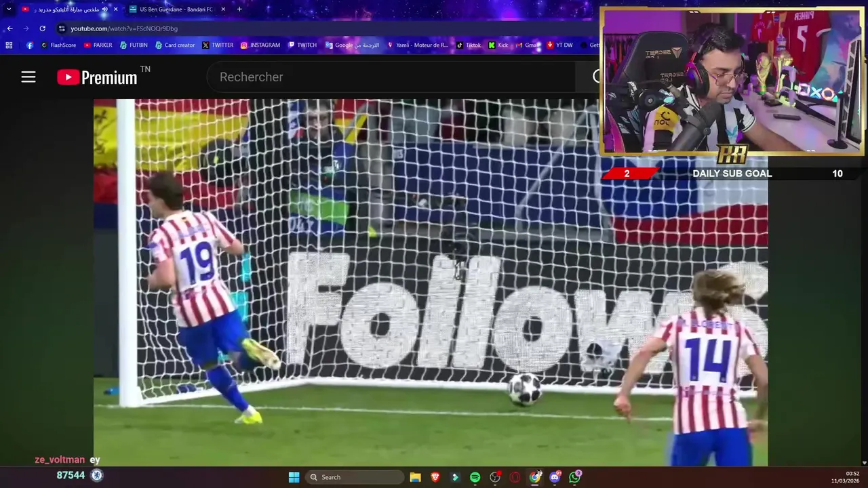Viewport: 868px width, 488px height.
Task: Click the football match video player
Action: coord(431,283)
